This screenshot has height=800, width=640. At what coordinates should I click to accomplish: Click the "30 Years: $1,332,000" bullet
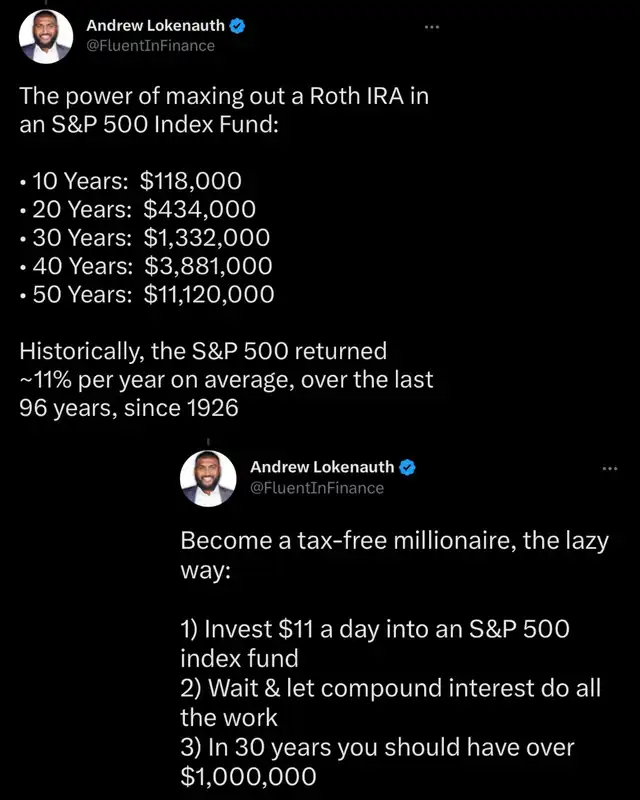tap(145, 238)
